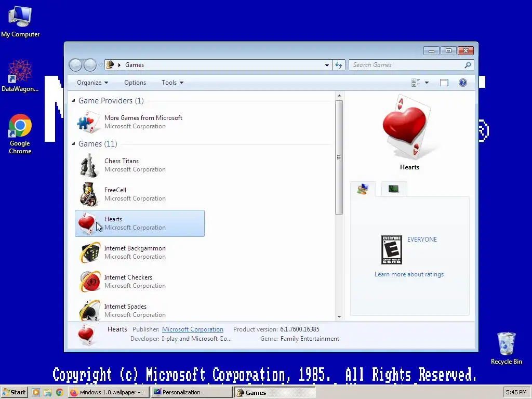Switch to the performance tab in preview pane
The width and height of the screenshot is (532, 399).
394,189
